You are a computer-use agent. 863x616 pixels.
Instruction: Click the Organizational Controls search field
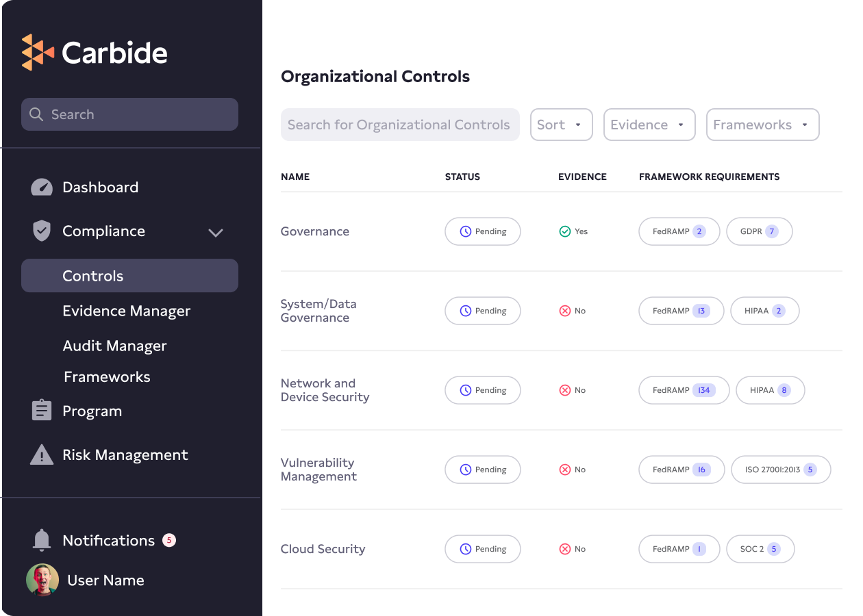400,125
